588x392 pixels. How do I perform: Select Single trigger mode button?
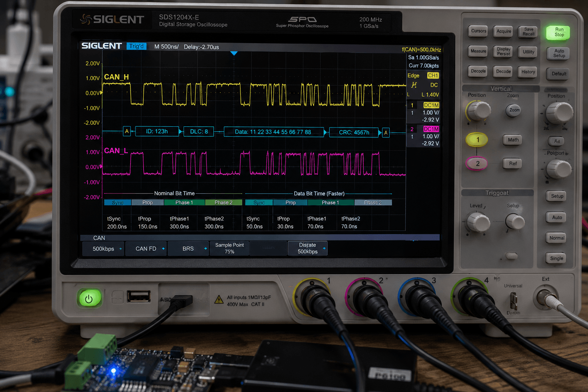click(x=557, y=258)
